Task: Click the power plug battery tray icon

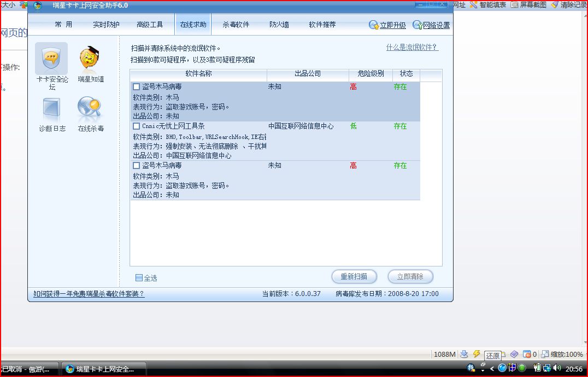Action: click(537, 368)
